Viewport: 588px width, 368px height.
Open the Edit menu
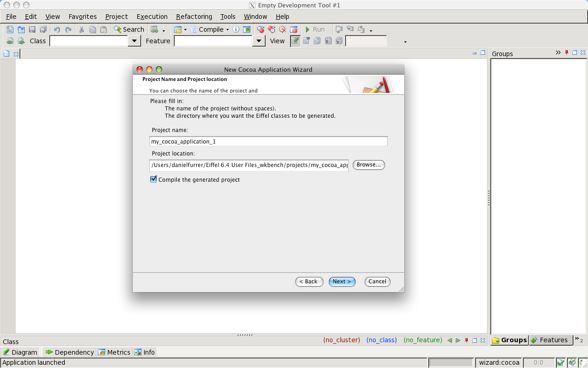tap(31, 17)
